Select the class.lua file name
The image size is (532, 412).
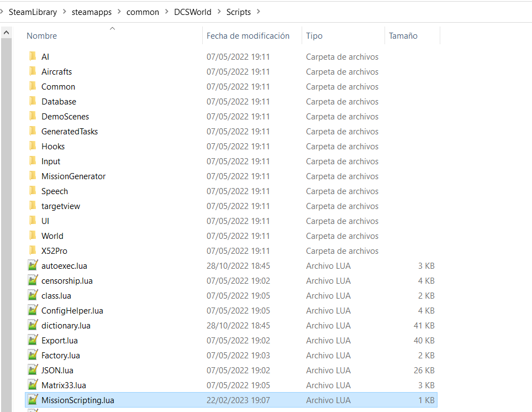pyautogui.click(x=56, y=296)
